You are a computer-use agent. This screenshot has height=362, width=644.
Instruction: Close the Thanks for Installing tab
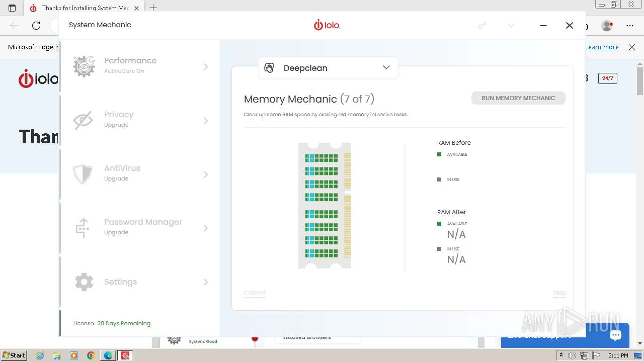[137, 8]
